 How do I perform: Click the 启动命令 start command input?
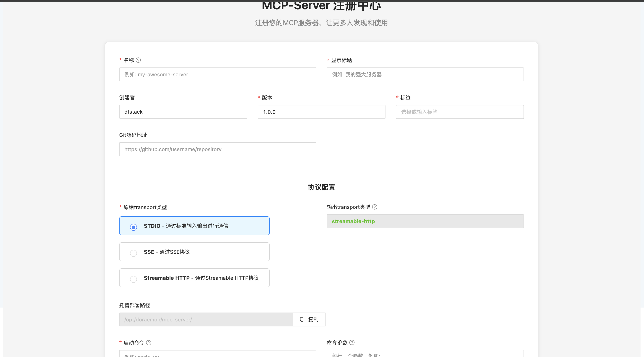click(218, 354)
